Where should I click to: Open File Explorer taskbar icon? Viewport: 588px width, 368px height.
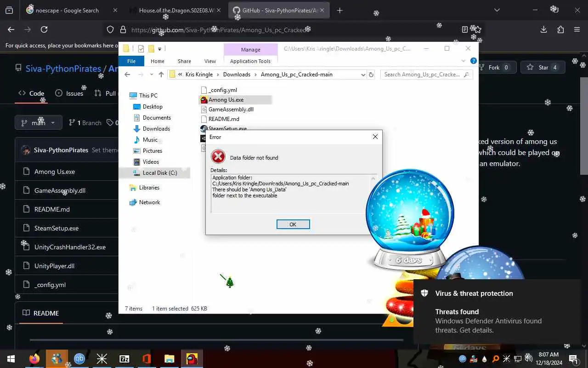pyautogui.click(x=170, y=359)
